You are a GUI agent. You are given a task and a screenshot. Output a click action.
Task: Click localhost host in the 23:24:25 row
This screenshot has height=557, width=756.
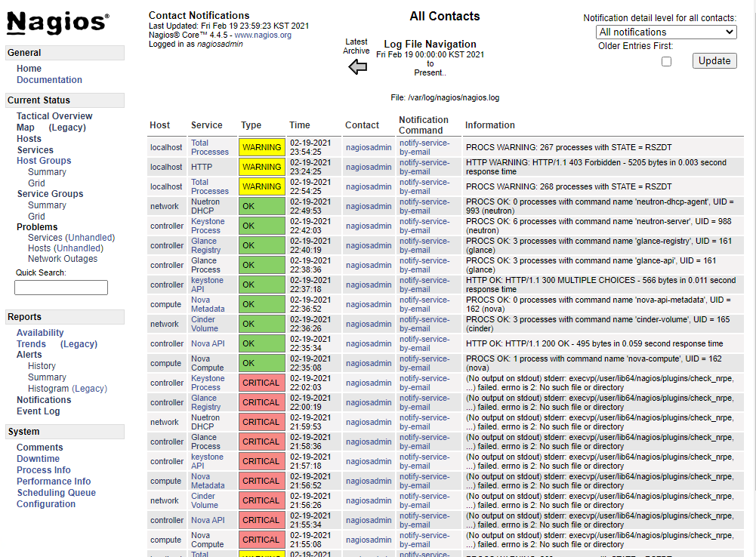point(166,168)
